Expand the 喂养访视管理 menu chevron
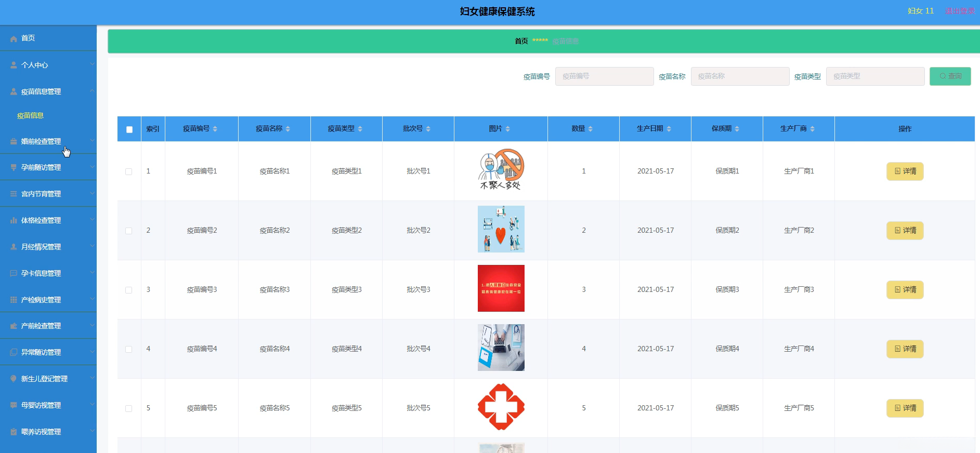This screenshot has width=980, height=453. (92, 431)
